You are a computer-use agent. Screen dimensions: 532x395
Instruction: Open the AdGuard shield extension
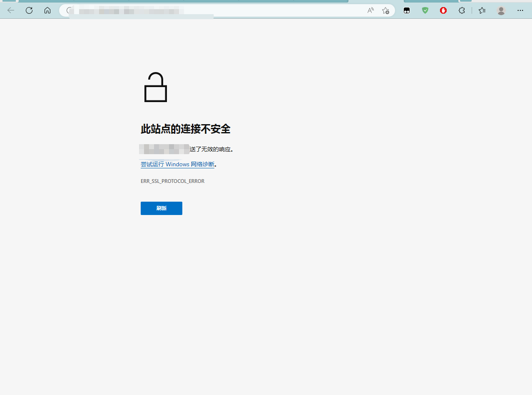[425, 10]
